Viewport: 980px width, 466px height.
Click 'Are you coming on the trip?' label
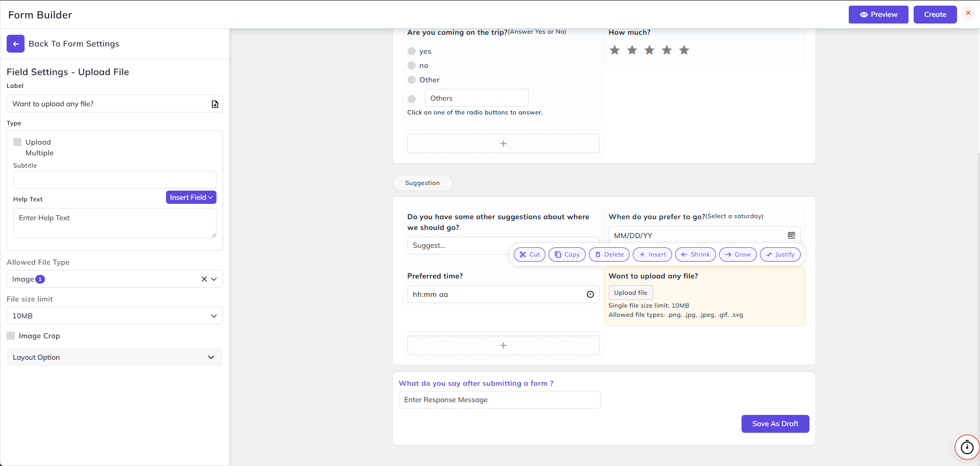[458, 32]
